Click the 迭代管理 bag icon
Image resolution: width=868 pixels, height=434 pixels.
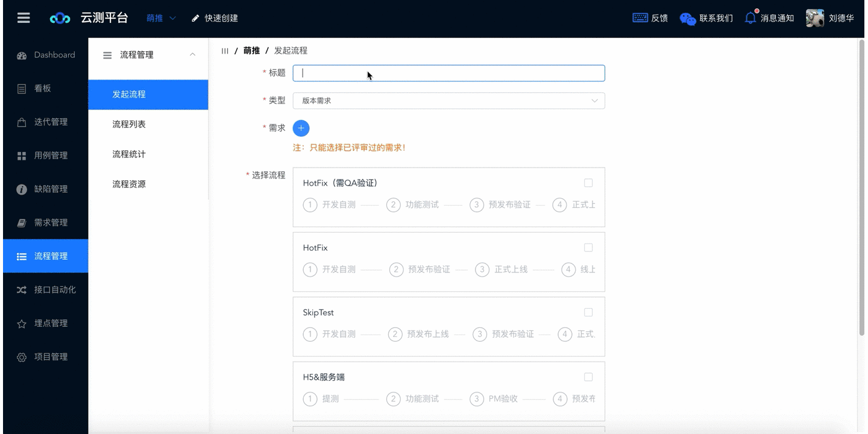pos(22,122)
